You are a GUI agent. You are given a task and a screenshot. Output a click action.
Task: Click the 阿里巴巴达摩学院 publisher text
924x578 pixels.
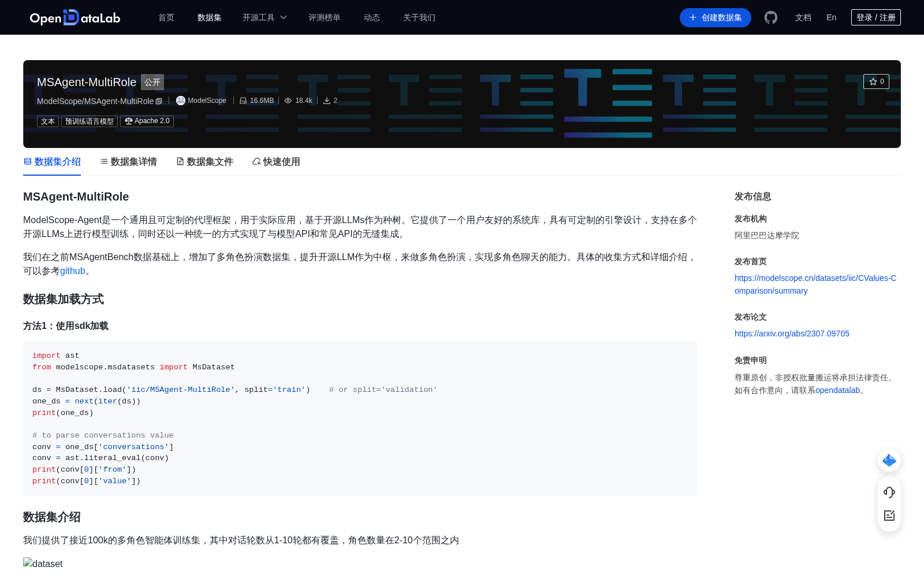767,235
